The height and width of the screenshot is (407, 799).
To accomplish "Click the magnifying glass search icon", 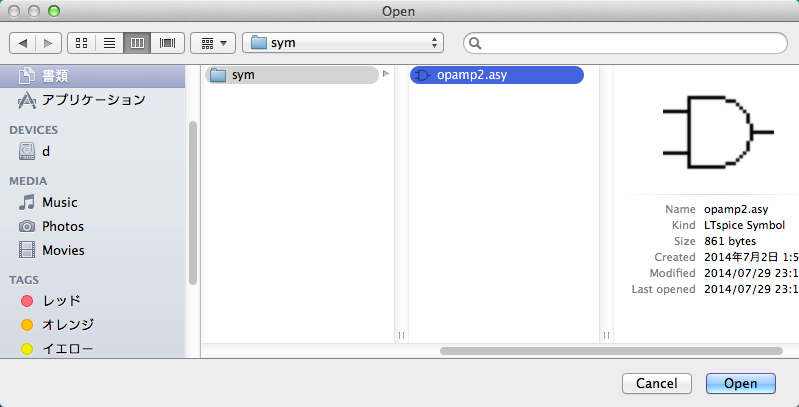I will point(475,43).
